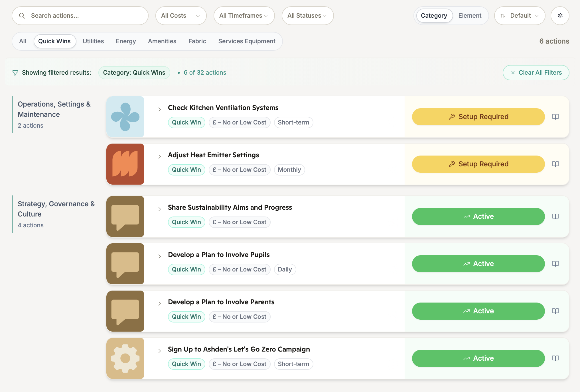Expand Share Sustainability Aims and Progress chevron
Viewport: 580px width, 392px height.
(160, 209)
